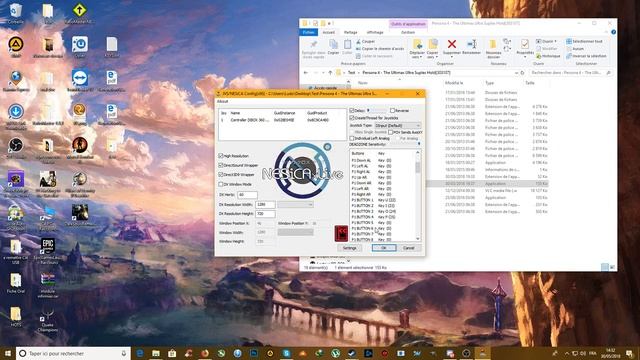The height and width of the screenshot is (360, 640).
Task: Open Outils d'application Gestion tab
Action: coord(408,32)
